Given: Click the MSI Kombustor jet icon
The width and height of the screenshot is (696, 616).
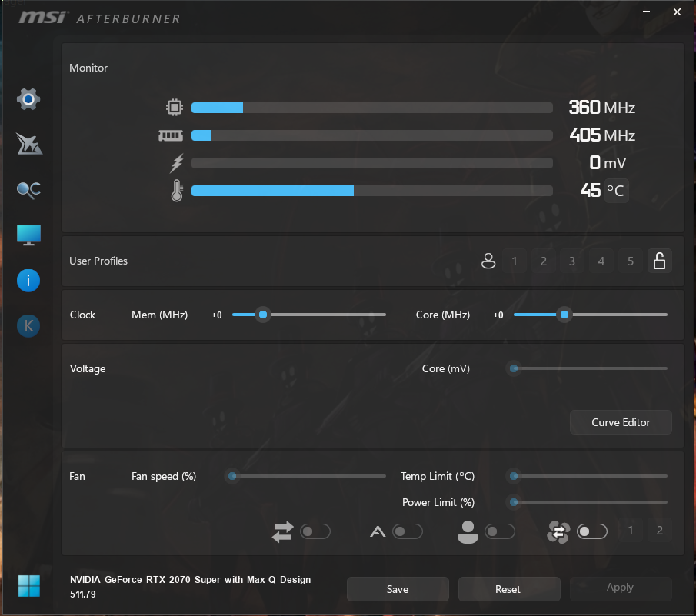Looking at the screenshot, I should tap(28, 144).
